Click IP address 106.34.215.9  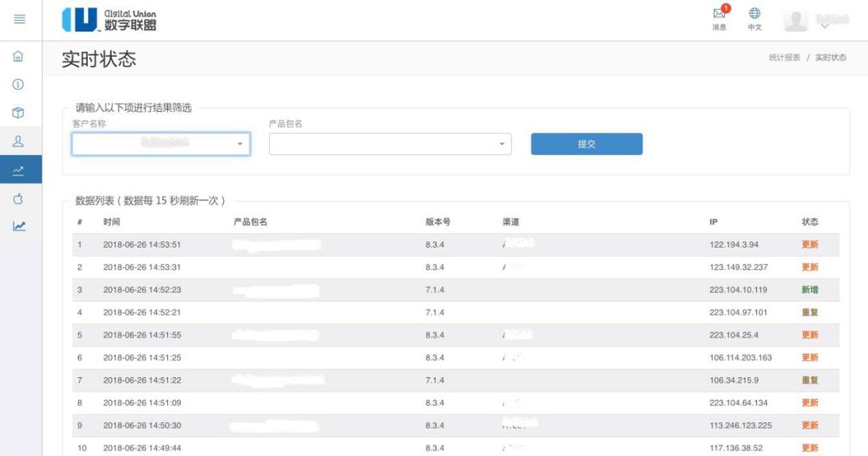coord(734,380)
